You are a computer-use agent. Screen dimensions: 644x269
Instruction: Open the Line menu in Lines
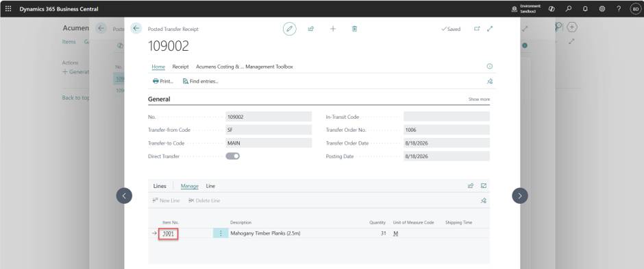coord(210,187)
